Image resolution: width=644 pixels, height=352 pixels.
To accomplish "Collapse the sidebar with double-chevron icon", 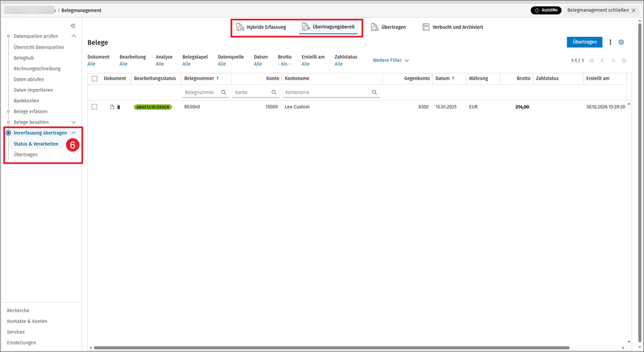I will coord(73,26).
